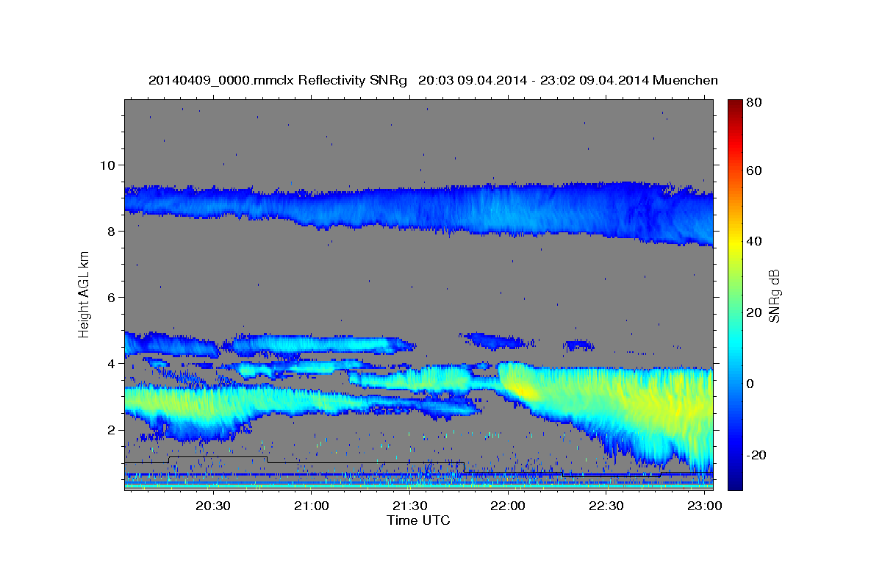Click the height tick label 10

tap(110, 165)
